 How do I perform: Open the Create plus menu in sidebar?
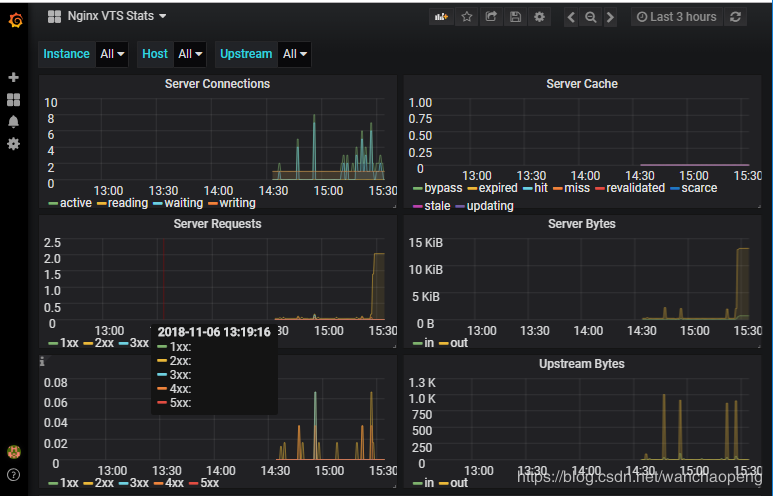coord(14,77)
